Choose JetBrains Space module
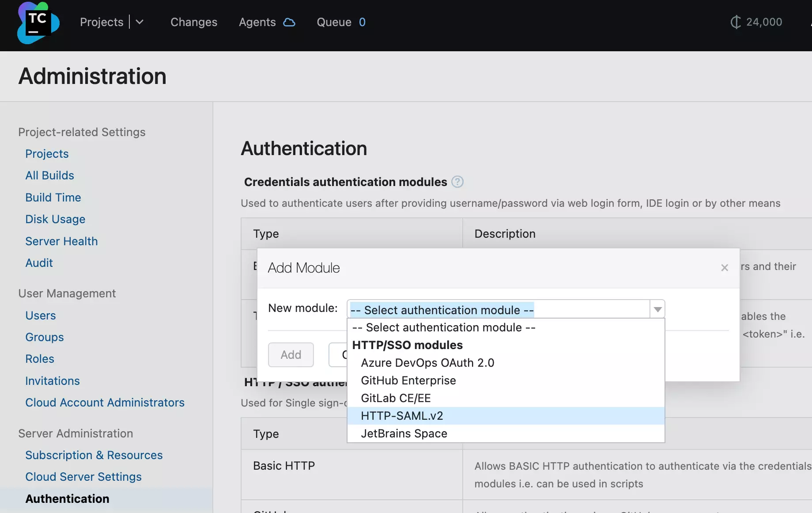This screenshot has width=812, height=513. [x=404, y=433]
